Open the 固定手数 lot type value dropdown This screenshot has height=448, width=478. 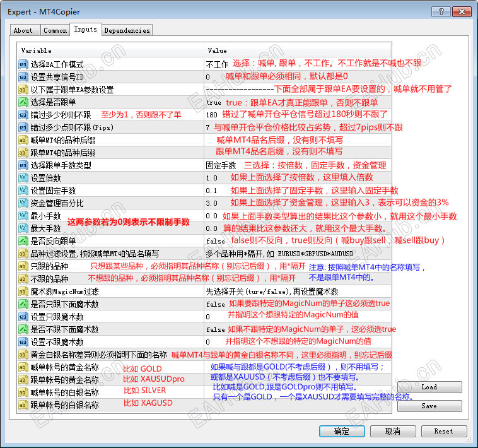221,165
